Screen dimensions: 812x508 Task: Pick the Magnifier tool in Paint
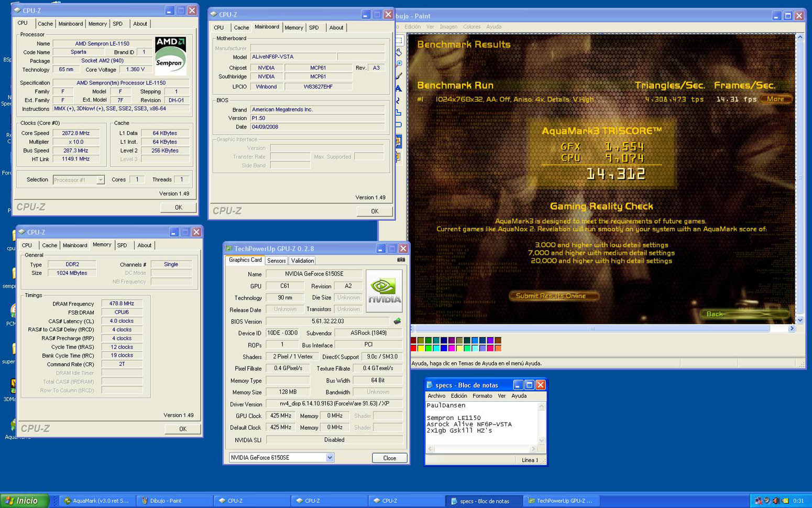[x=399, y=63]
